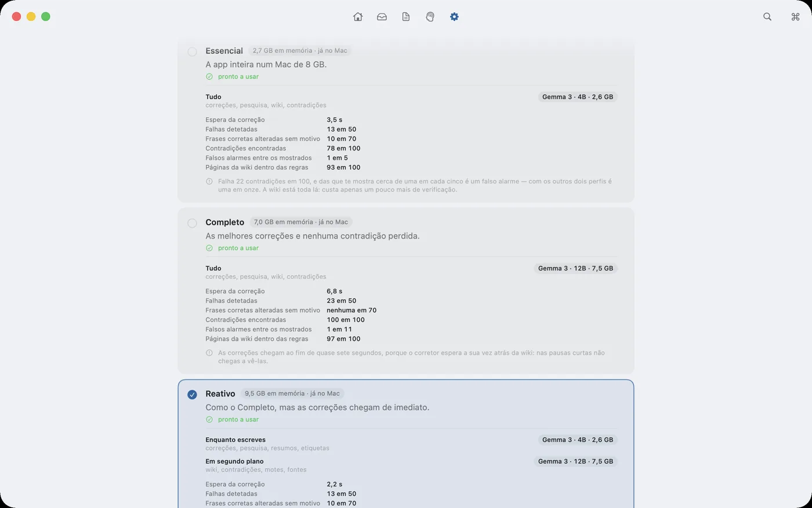Select the Essencial profile radio button

pos(192,52)
